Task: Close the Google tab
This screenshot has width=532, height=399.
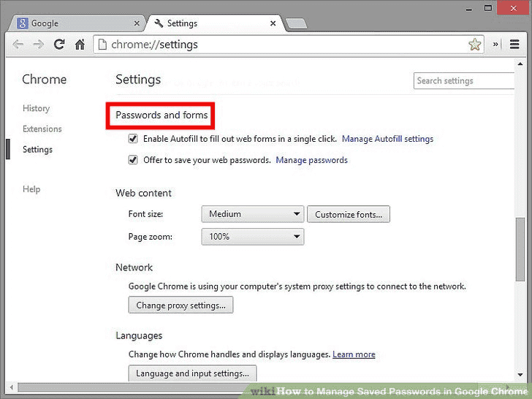Action: [x=137, y=23]
